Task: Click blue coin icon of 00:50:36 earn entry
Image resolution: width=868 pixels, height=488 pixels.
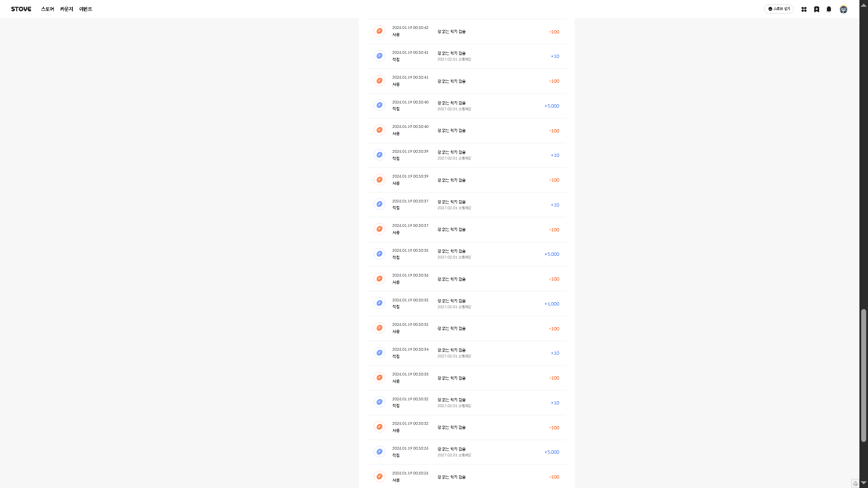Action: (379, 254)
